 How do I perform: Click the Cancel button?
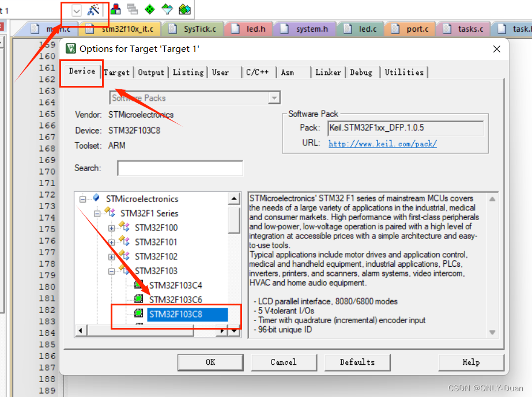click(284, 362)
